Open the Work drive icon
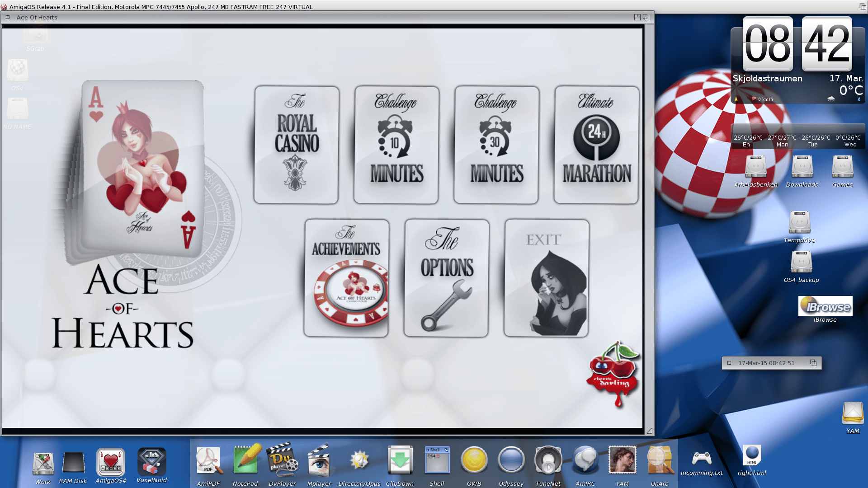The width and height of the screenshot is (868, 488). pyautogui.click(x=43, y=464)
